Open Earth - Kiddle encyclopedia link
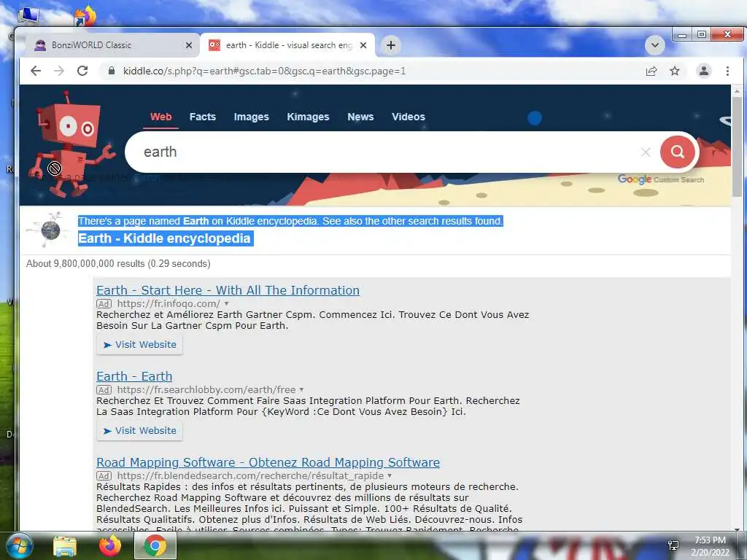The image size is (747, 560). coord(165,238)
